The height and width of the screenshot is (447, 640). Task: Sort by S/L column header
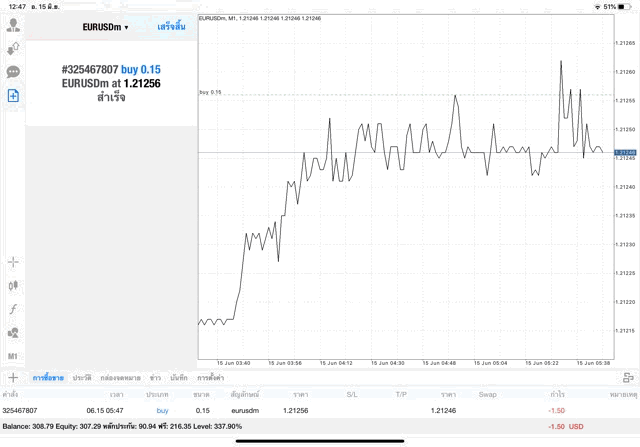coord(352,395)
